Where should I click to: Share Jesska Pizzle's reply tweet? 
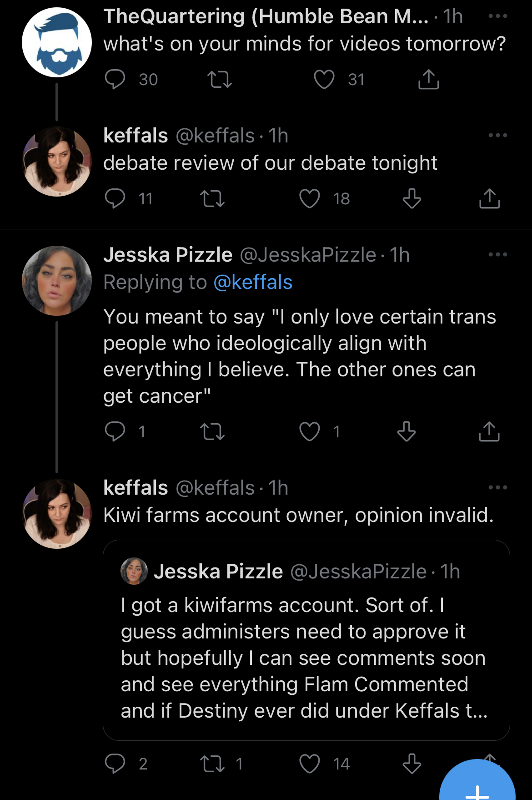[489, 431]
